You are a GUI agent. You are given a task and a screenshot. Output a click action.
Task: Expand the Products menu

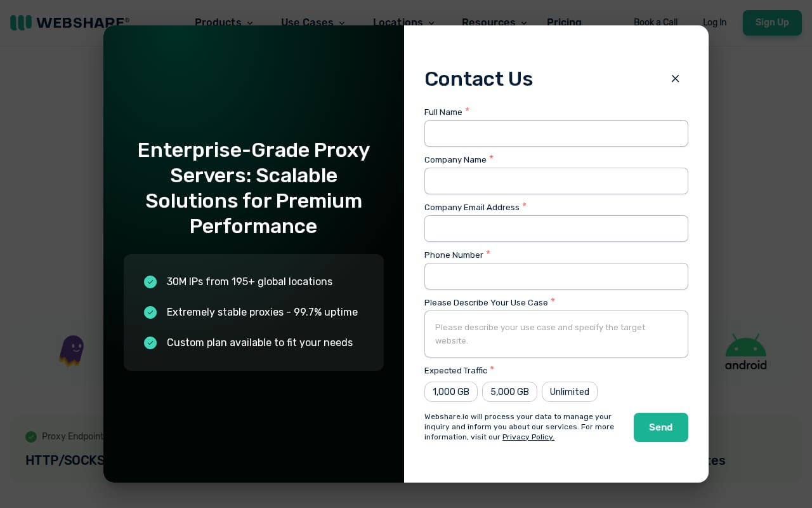[x=224, y=22]
